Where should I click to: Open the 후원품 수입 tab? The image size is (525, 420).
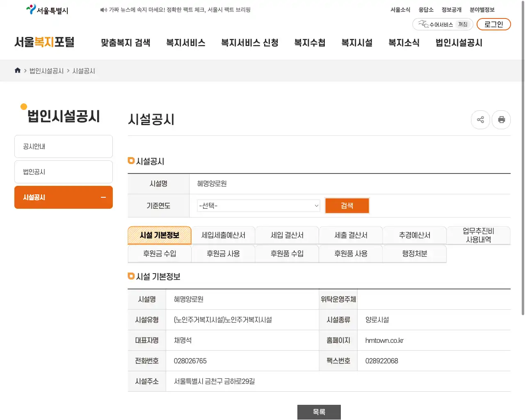pyautogui.click(x=287, y=254)
